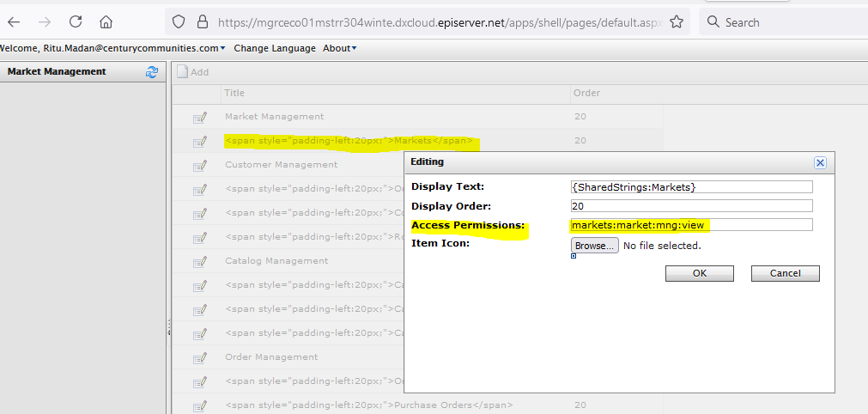Click edit icon for Customer Management row
The height and width of the screenshot is (414, 868).
(x=199, y=165)
